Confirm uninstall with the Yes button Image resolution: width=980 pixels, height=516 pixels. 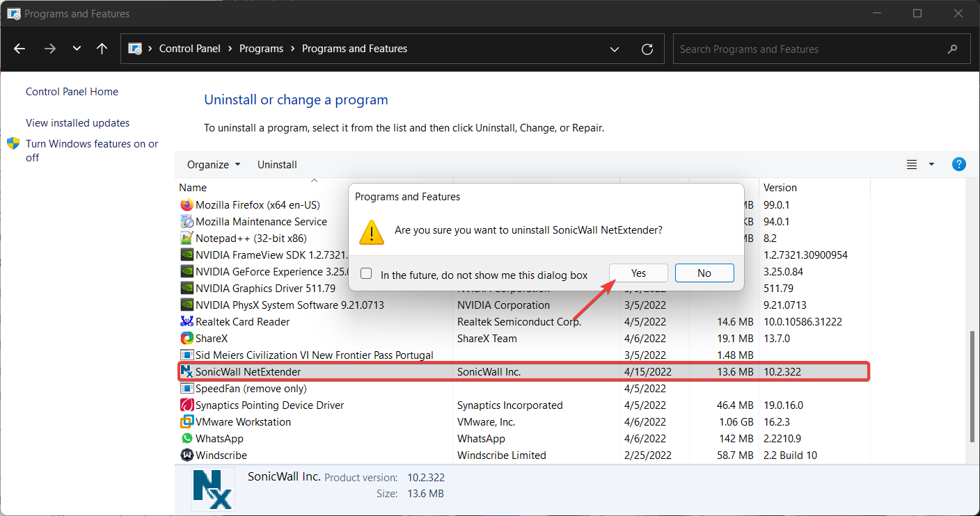click(x=638, y=273)
